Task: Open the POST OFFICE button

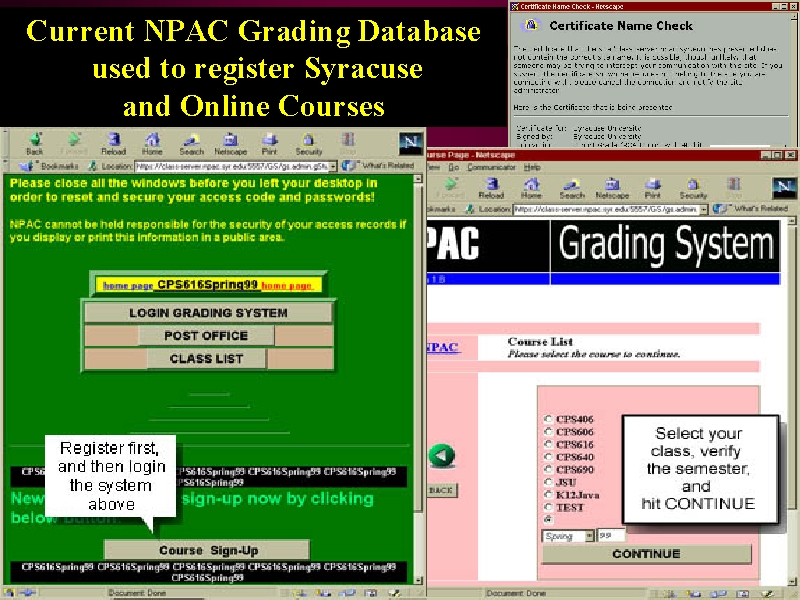Action: point(206,336)
